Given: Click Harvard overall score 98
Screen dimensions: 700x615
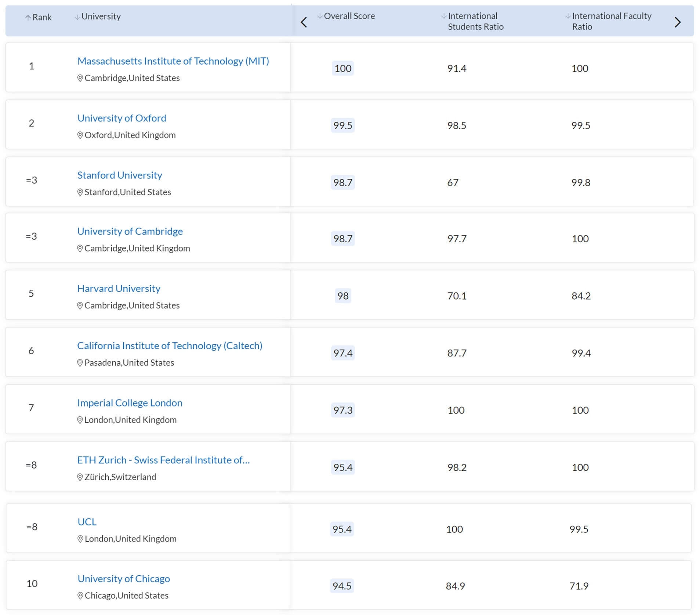Looking at the screenshot, I should tap(343, 296).
